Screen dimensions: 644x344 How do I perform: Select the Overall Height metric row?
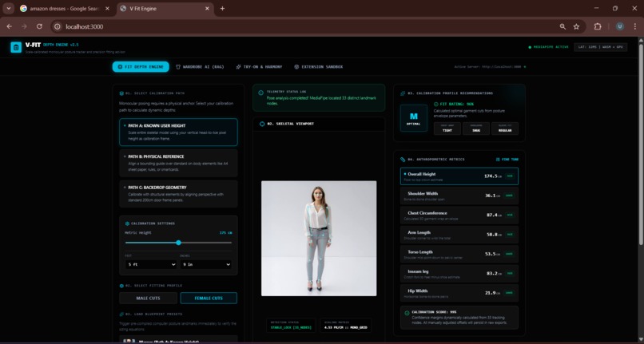coord(459,176)
